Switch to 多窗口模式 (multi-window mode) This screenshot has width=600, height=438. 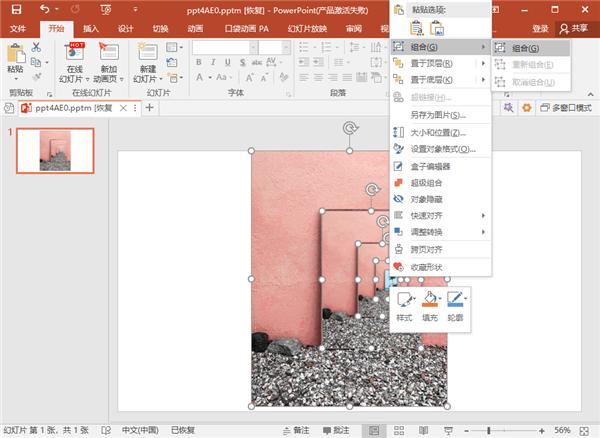(566, 108)
